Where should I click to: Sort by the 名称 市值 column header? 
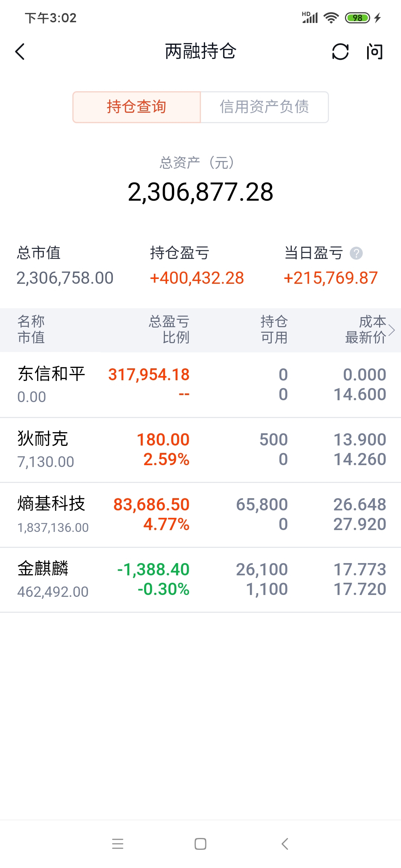(31, 329)
